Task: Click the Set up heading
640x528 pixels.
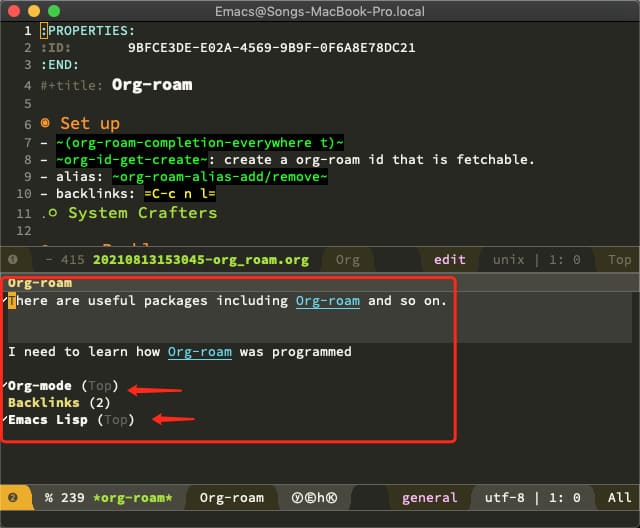Action: pyautogui.click(x=90, y=123)
